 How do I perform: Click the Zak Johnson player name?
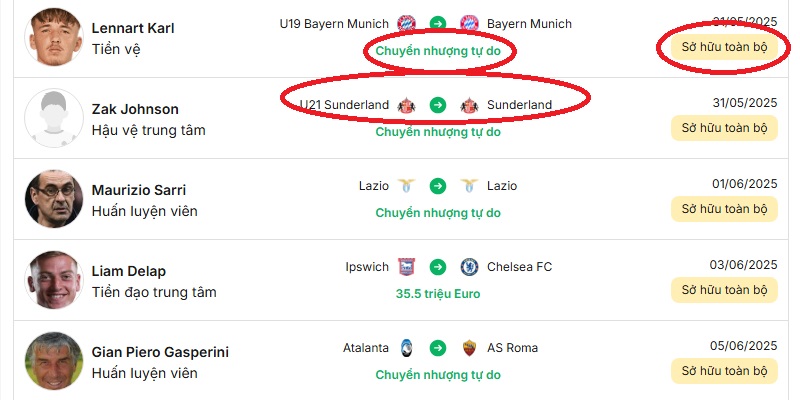pos(135,109)
